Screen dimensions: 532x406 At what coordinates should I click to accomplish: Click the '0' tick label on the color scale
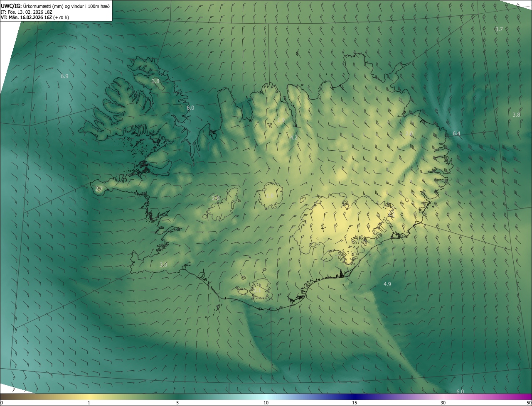click(x=2, y=403)
